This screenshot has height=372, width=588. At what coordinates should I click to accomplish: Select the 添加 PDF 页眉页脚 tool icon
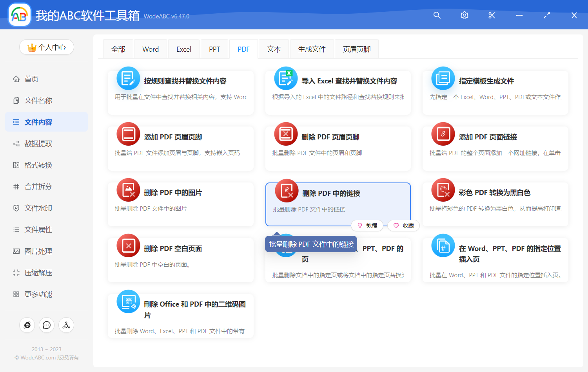tap(128, 134)
